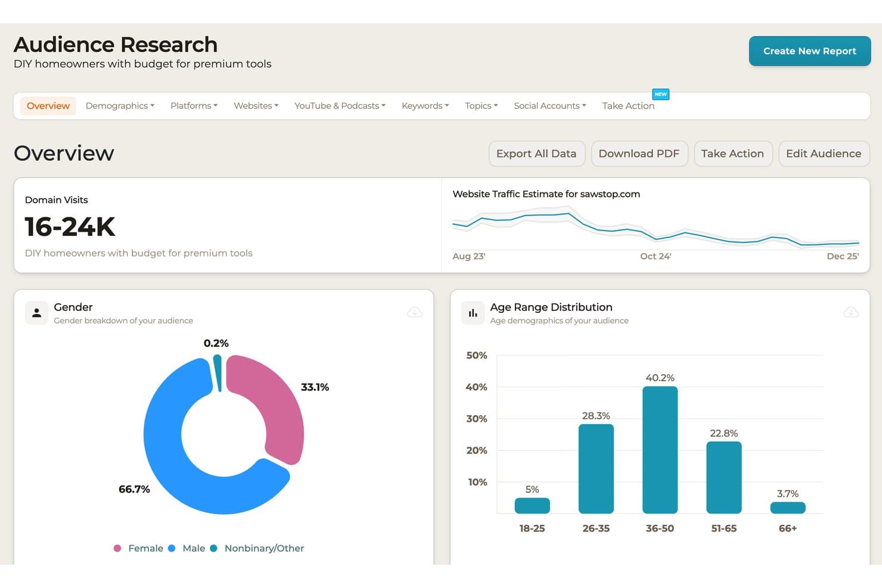The width and height of the screenshot is (882, 588).
Task: Click the Audience Research page title
Action: coord(116,45)
